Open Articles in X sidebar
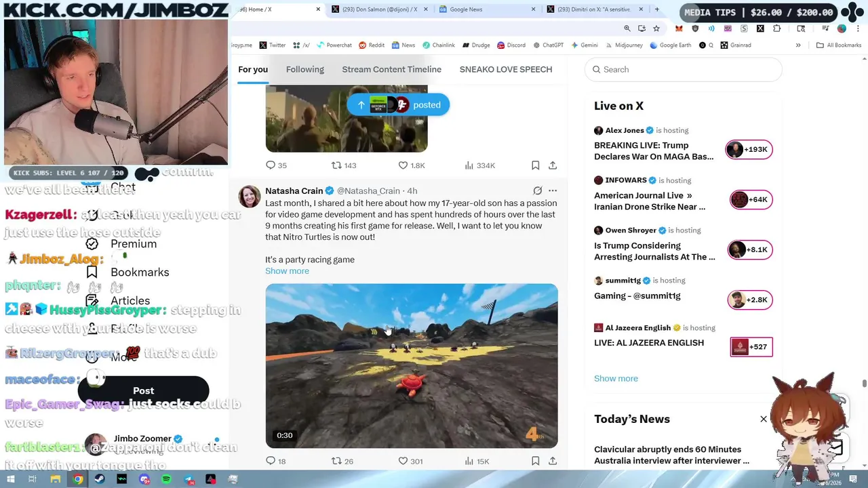This screenshot has height=488, width=868. click(119, 300)
